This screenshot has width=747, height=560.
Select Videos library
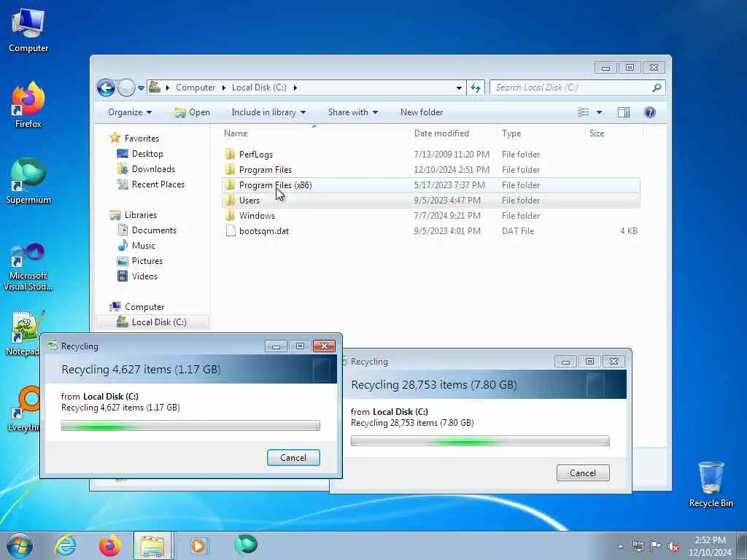click(x=137, y=276)
